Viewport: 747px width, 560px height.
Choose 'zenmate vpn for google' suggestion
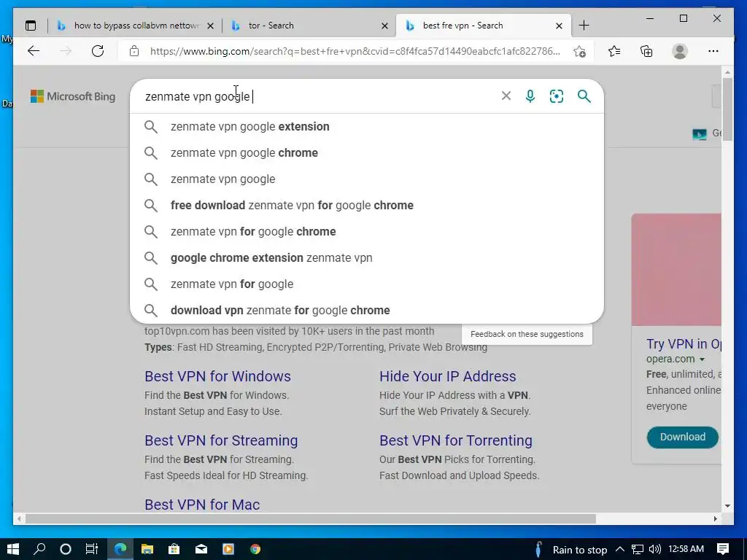pyautogui.click(x=367, y=284)
